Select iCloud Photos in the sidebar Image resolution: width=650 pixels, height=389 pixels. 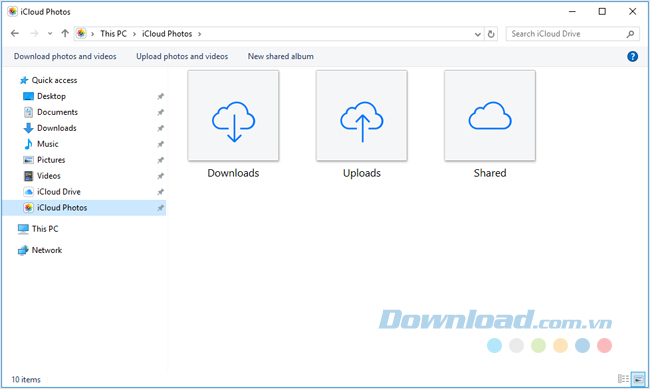84,208
